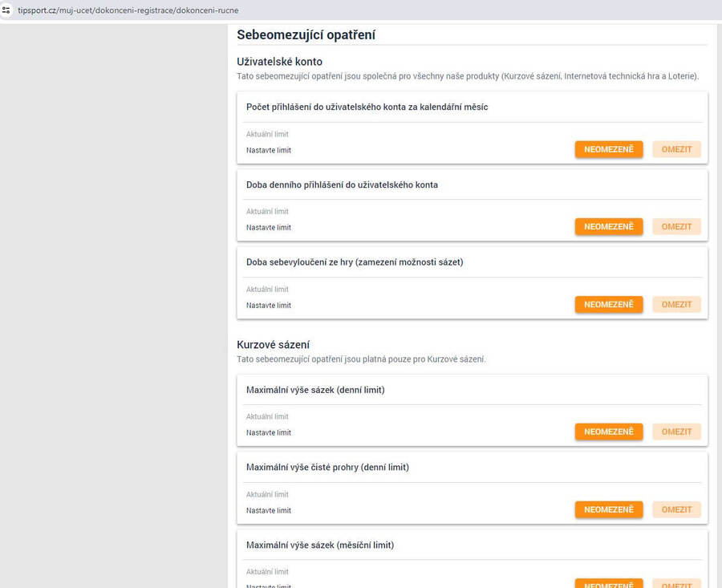
Task: Click 'Maximální výše sázek (denní limit)' heading
Action: coord(315,390)
